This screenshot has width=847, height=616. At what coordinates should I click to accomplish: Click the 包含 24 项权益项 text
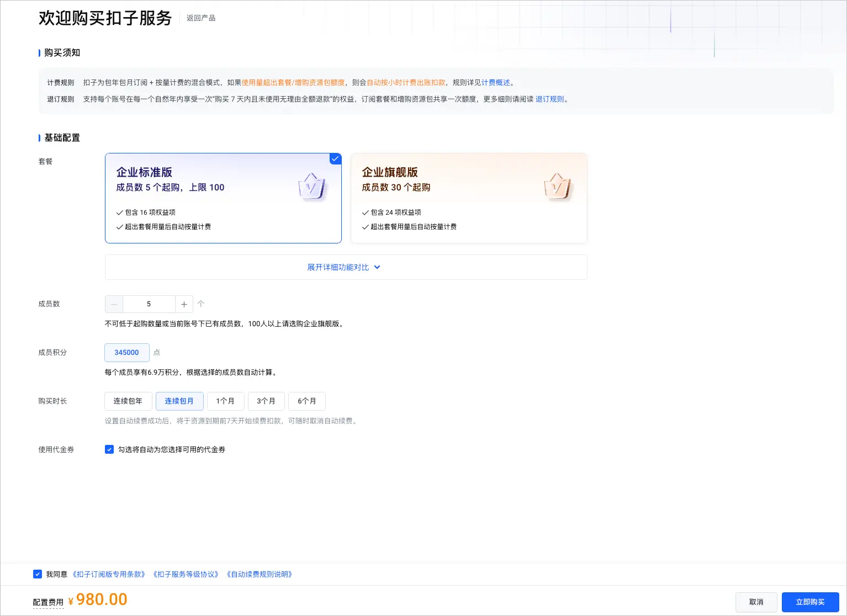396,213
